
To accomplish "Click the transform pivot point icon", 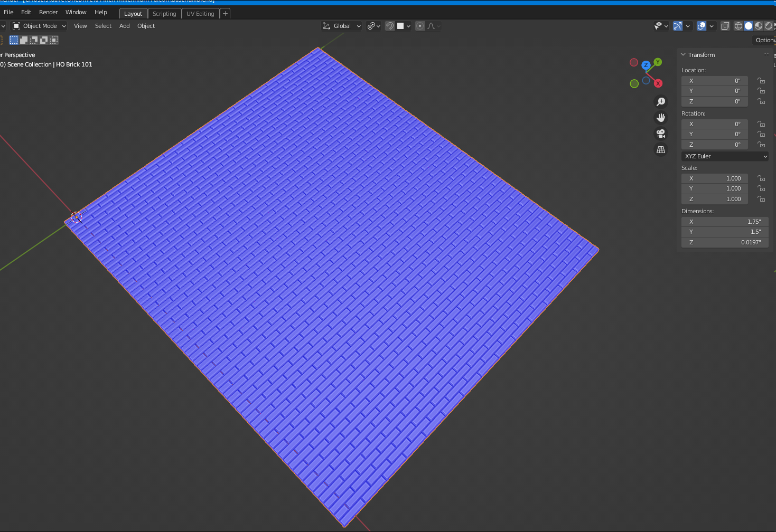I will click(x=373, y=26).
